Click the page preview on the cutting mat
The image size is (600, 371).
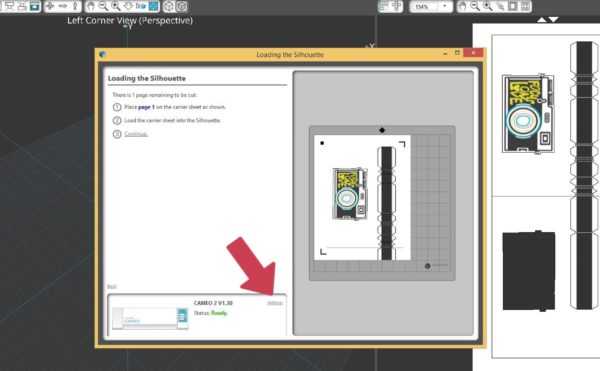coord(362,197)
